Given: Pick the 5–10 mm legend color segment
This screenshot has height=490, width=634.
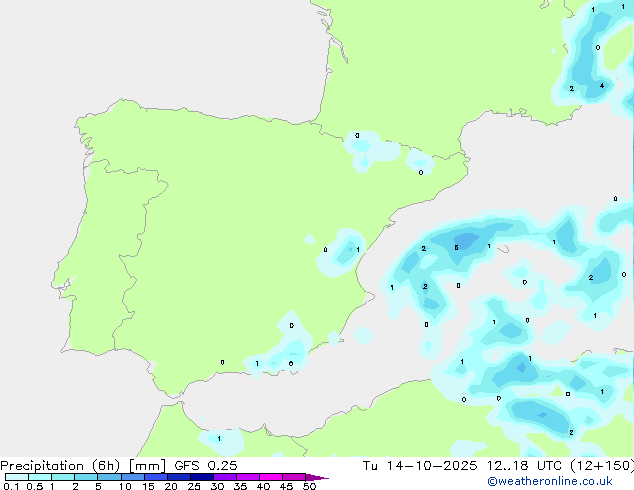Looking at the screenshot, I should click(109, 477).
